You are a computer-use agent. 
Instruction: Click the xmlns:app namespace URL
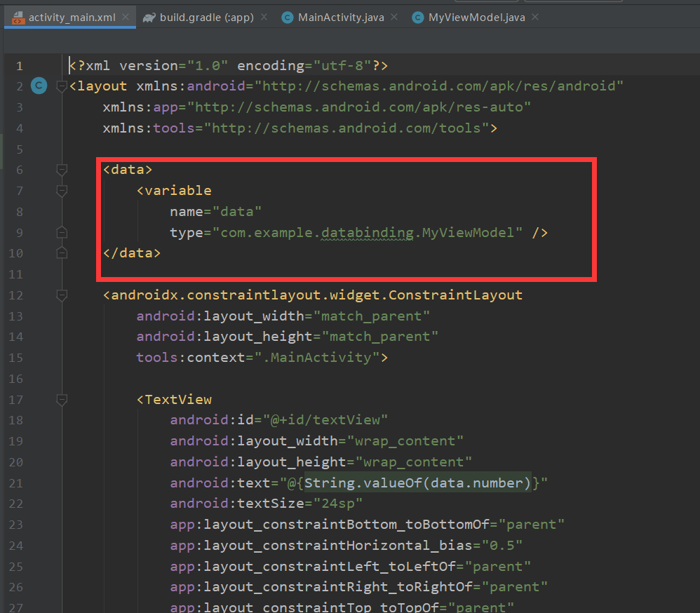coord(359,107)
